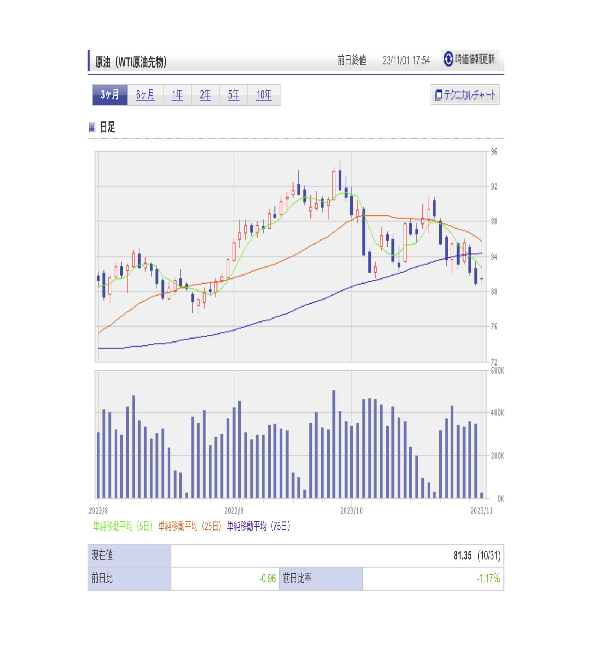Click the 前日終値 label
The height and width of the screenshot is (655, 595).
pyautogui.click(x=352, y=60)
